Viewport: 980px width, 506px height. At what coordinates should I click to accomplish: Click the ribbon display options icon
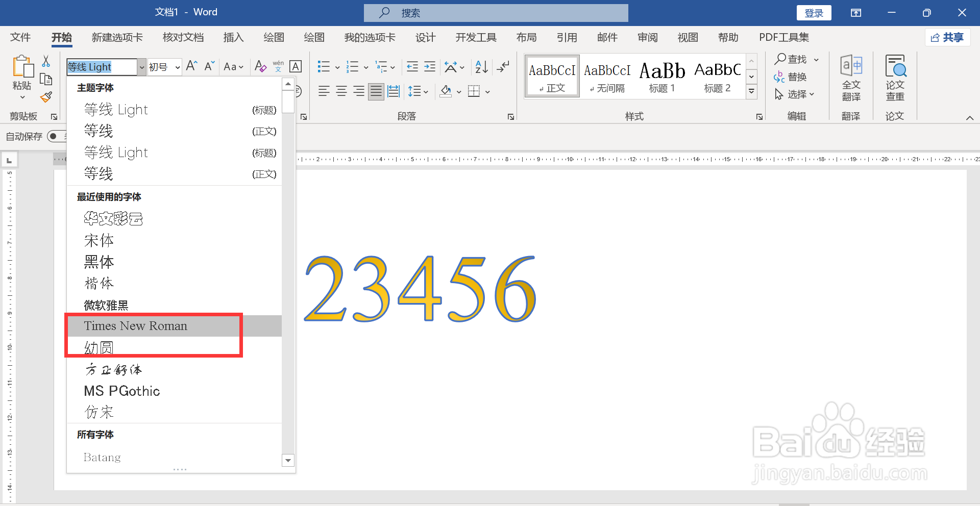point(856,13)
